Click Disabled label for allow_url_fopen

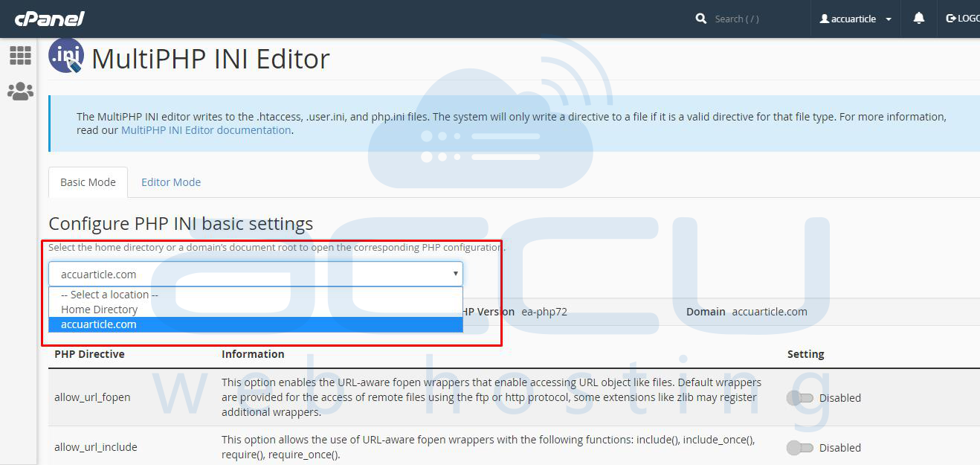click(840, 398)
